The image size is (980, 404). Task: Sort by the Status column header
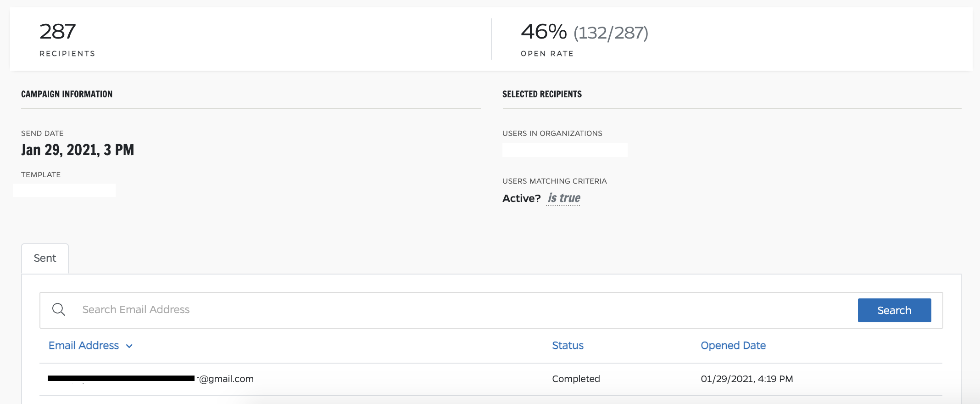(x=568, y=346)
